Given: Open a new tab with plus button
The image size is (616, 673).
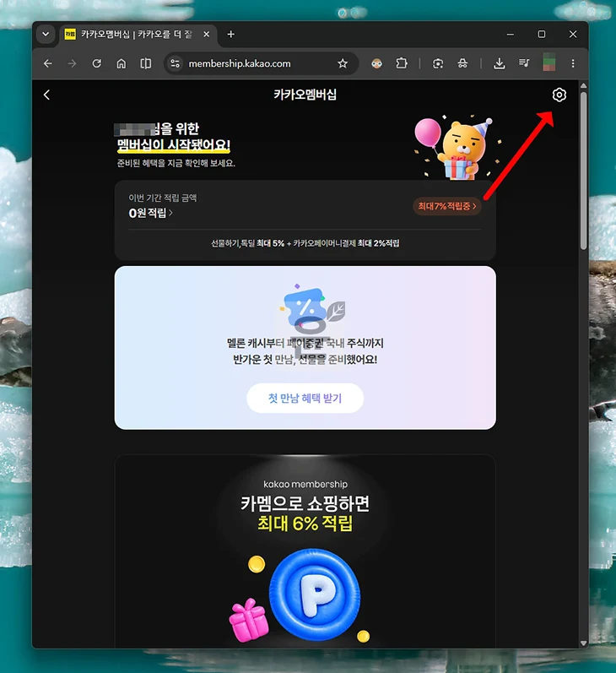Looking at the screenshot, I should (230, 34).
